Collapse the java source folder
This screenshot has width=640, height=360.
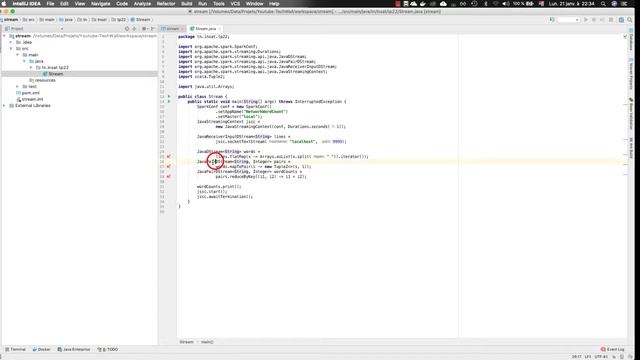[x=24, y=61]
